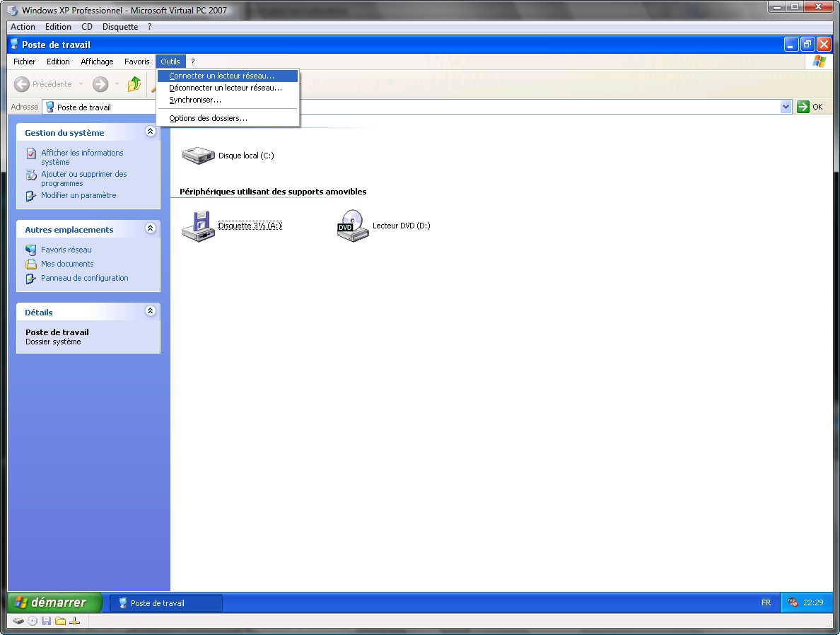Screen dimensions: 840x635
Task: Click the Mes documents folder icon
Action: pos(32,264)
